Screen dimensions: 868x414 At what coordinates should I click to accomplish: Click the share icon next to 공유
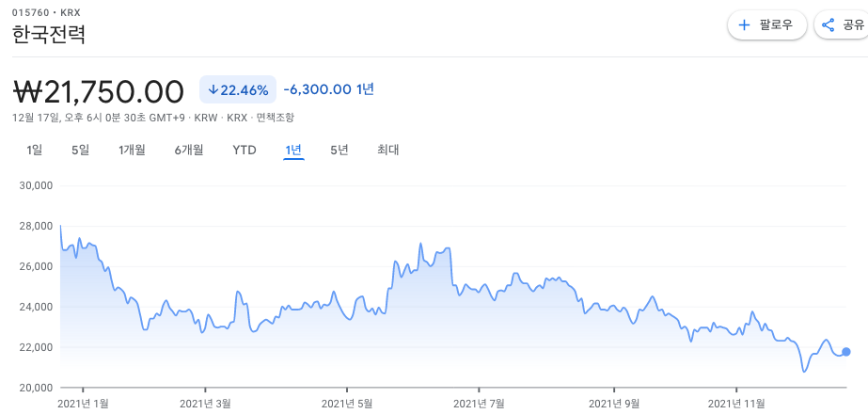pos(829,25)
